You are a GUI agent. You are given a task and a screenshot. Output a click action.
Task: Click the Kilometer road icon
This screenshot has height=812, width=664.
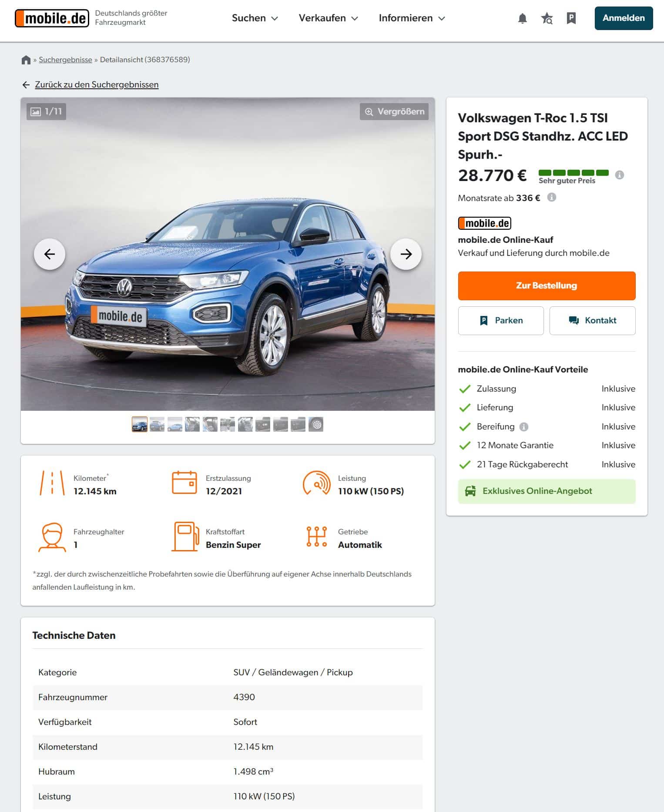click(x=52, y=483)
